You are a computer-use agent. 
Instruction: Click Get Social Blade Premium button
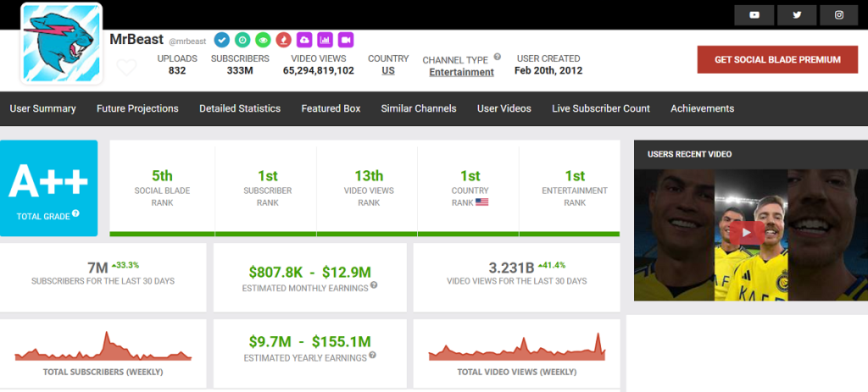(x=777, y=60)
